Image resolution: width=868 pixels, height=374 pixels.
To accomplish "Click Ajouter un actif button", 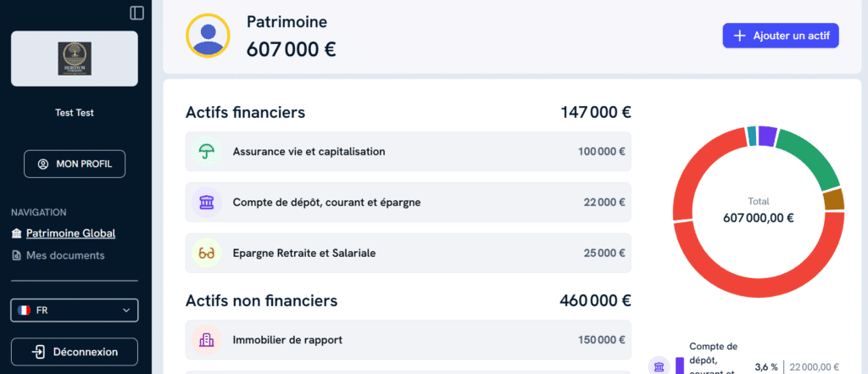I will pyautogui.click(x=781, y=36).
